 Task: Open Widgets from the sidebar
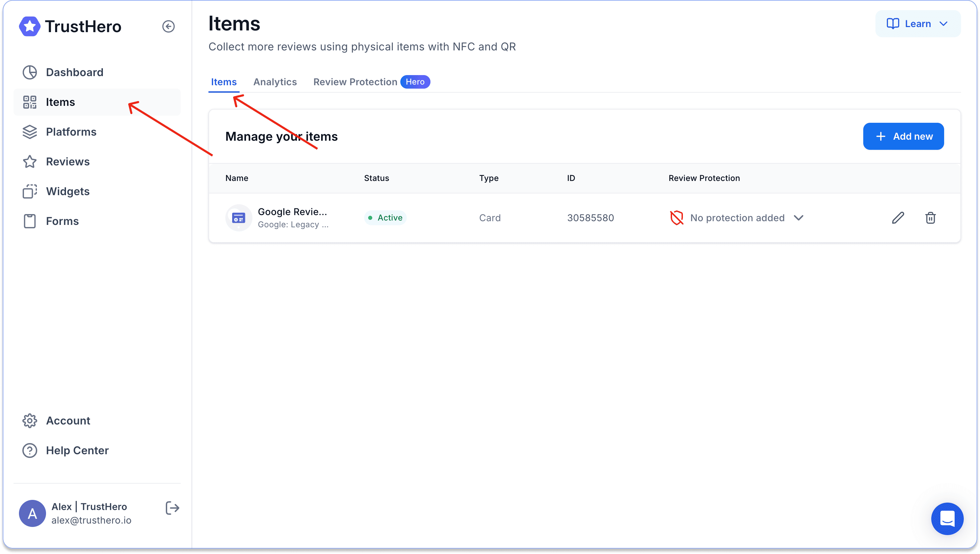[x=68, y=191]
